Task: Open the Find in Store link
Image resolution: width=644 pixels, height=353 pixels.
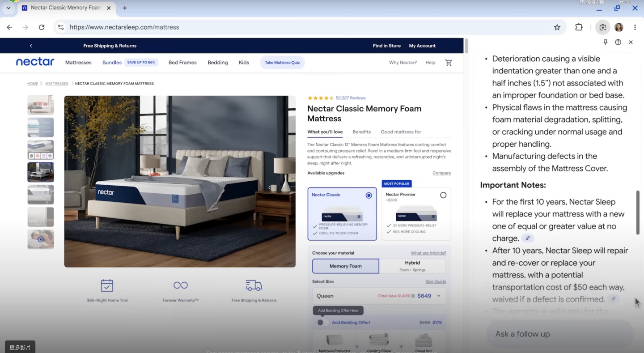Action: click(387, 46)
